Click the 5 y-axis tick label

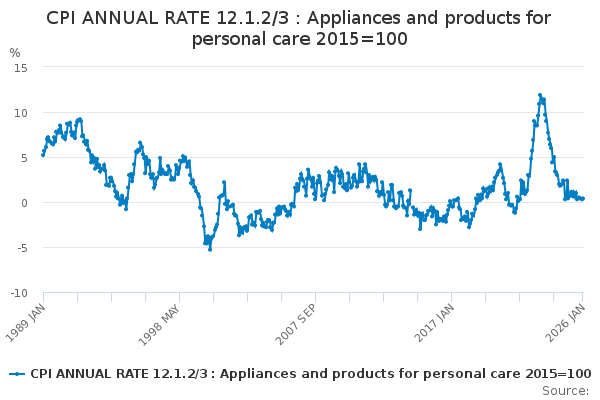(24, 157)
